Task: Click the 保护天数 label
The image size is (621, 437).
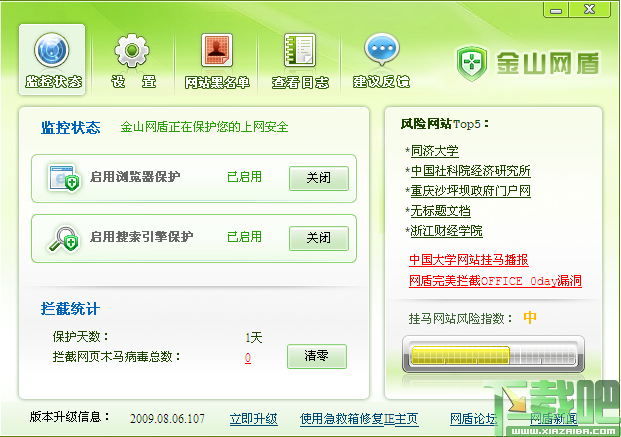Action: (81, 337)
